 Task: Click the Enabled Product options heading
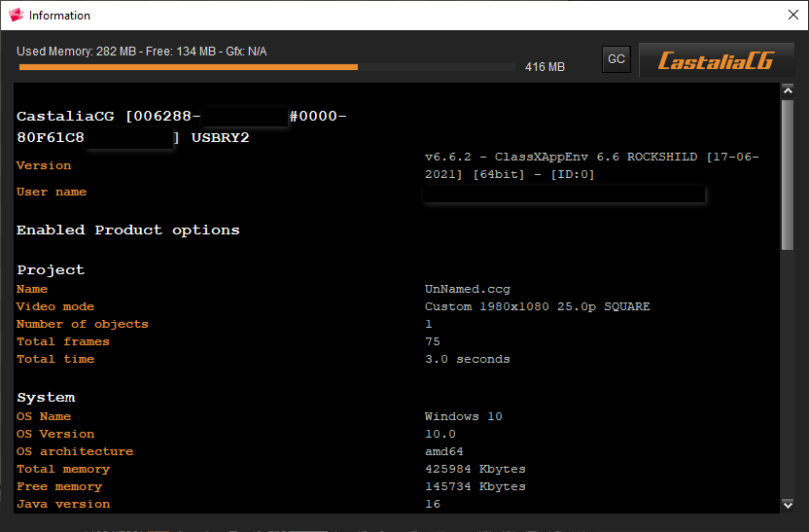pos(127,231)
